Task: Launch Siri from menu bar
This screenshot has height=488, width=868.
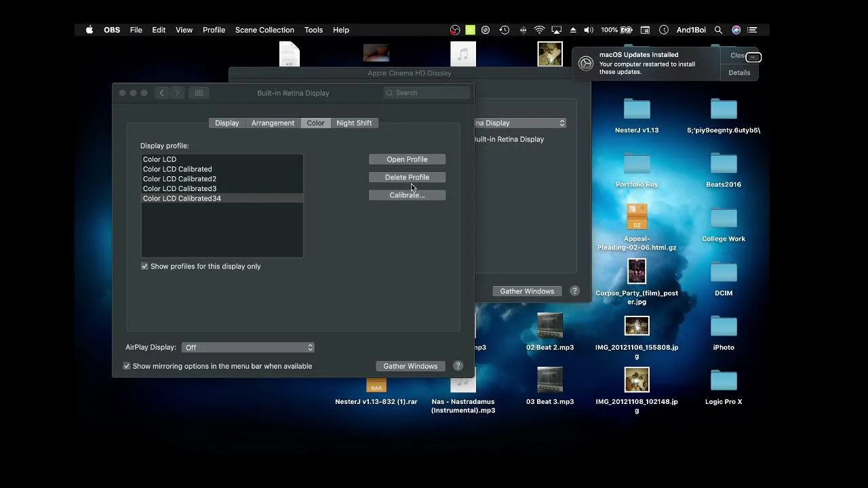Action: tap(736, 30)
